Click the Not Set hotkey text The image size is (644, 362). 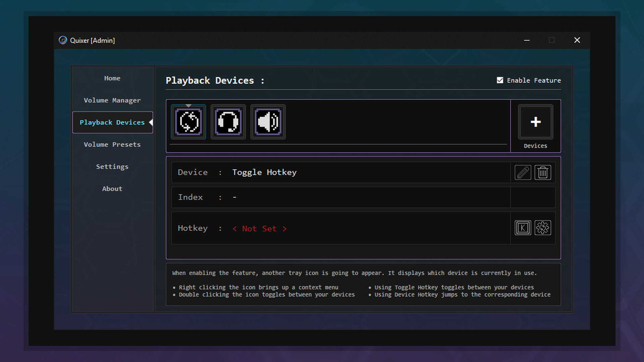(x=260, y=228)
